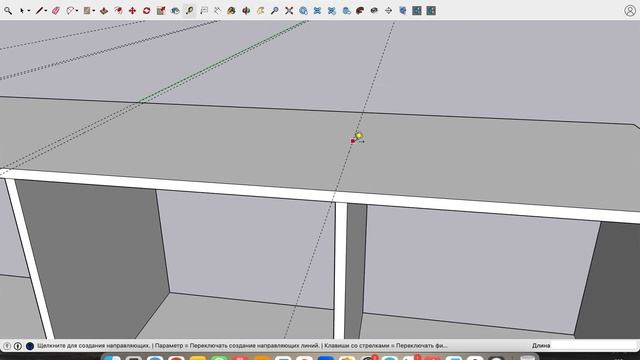Click 'Переключать создание направляющих линий' status text
This screenshot has height=360, width=640.
pos(254,346)
